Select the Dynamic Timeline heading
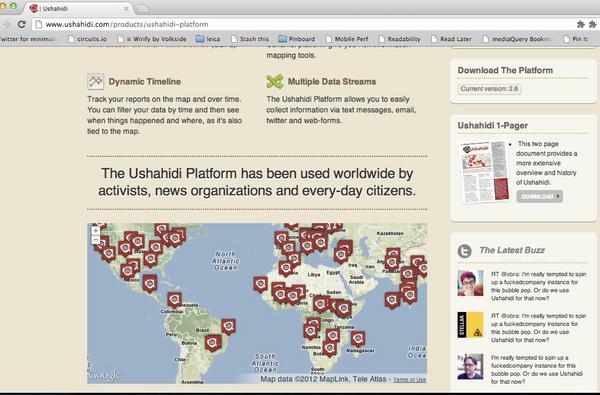600x395 pixels. coord(145,82)
